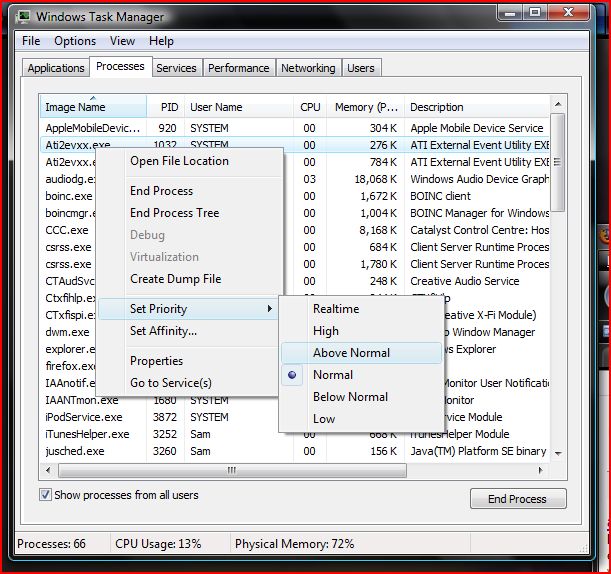Click the horizontal scrollbar thumb
The height and width of the screenshot is (574, 611).
[x=232, y=470]
